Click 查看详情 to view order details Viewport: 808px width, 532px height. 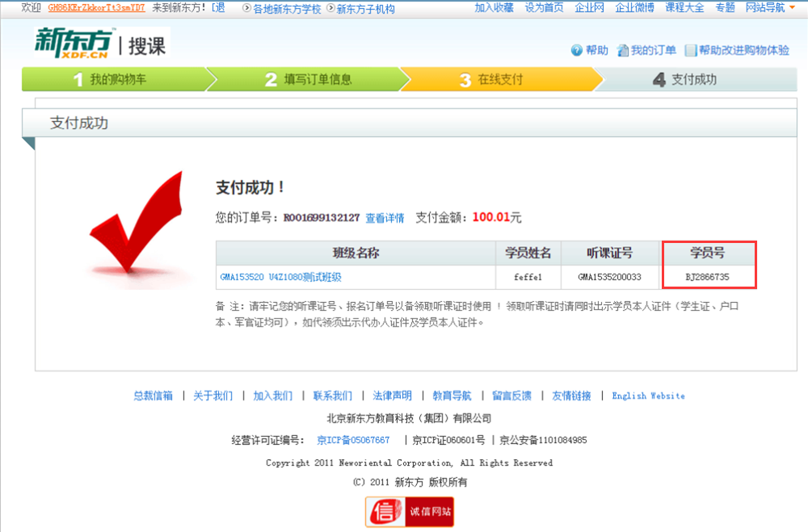point(385,218)
